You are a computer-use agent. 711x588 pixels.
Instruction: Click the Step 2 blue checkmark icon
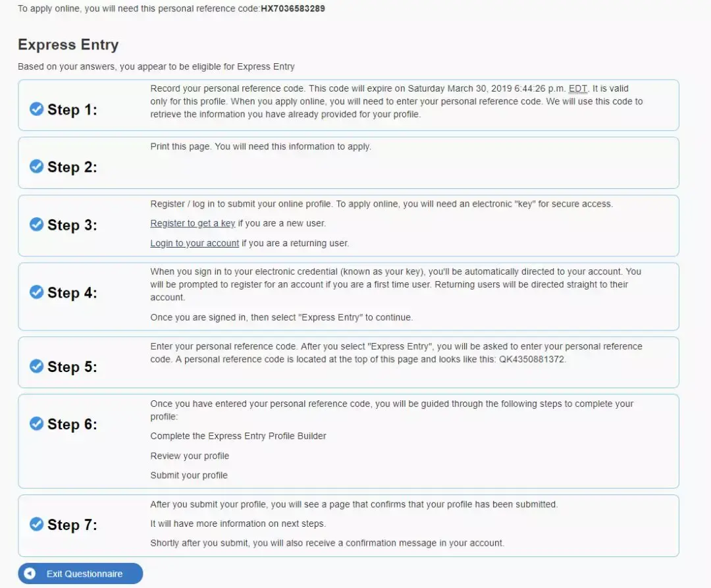click(37, 167)
